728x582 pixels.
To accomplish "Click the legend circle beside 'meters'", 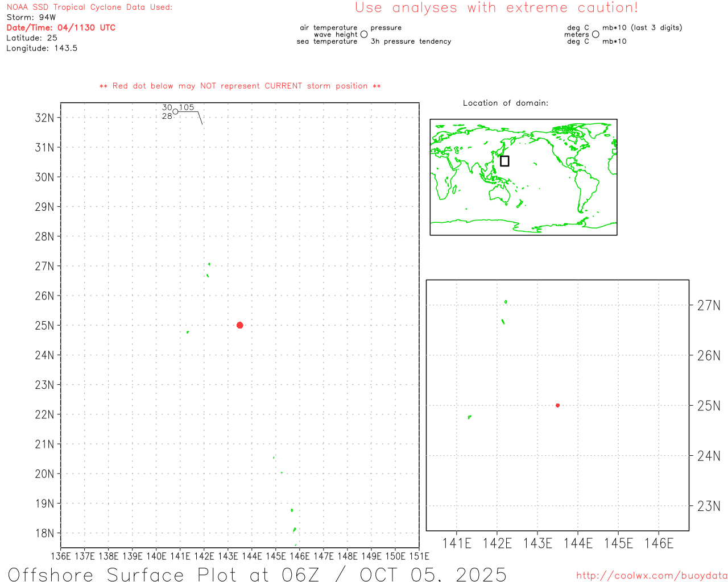I will 595,34.
